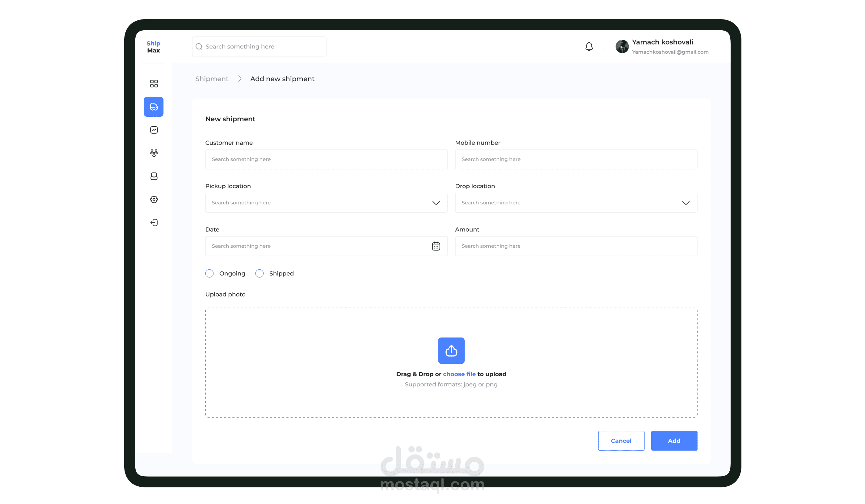
Task: Click the Cancel button
Action: 621,440
